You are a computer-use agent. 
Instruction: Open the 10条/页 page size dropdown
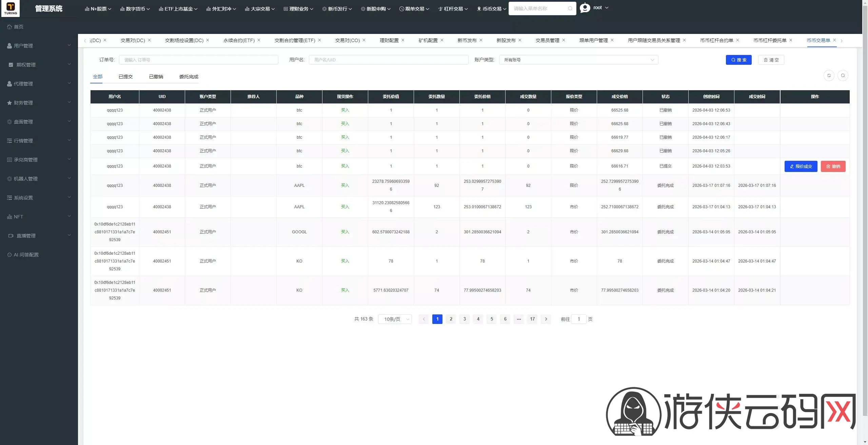tap(395, 319)
